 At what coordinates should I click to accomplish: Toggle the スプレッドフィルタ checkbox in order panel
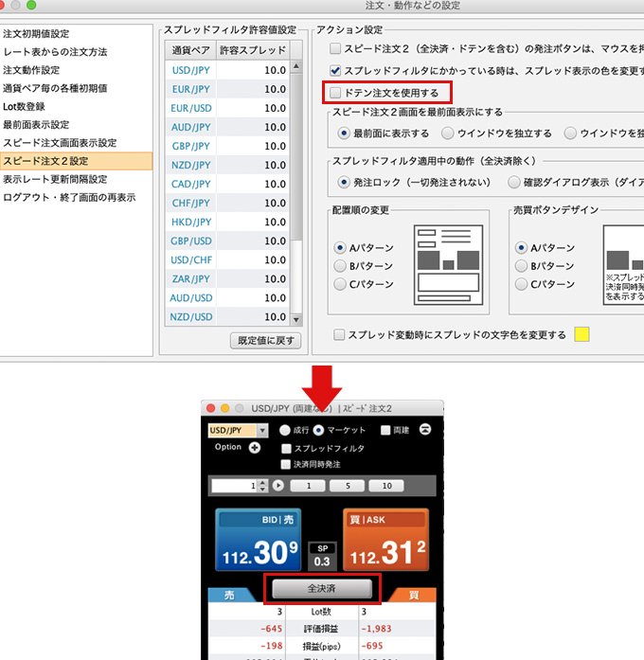point(287,448)
